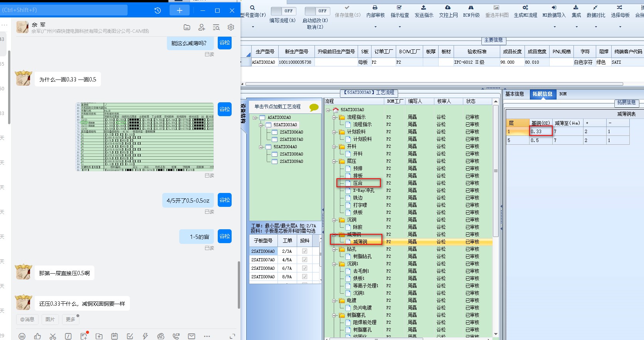Select the scissors screenshot tool
644x340 pixels.
53,336
